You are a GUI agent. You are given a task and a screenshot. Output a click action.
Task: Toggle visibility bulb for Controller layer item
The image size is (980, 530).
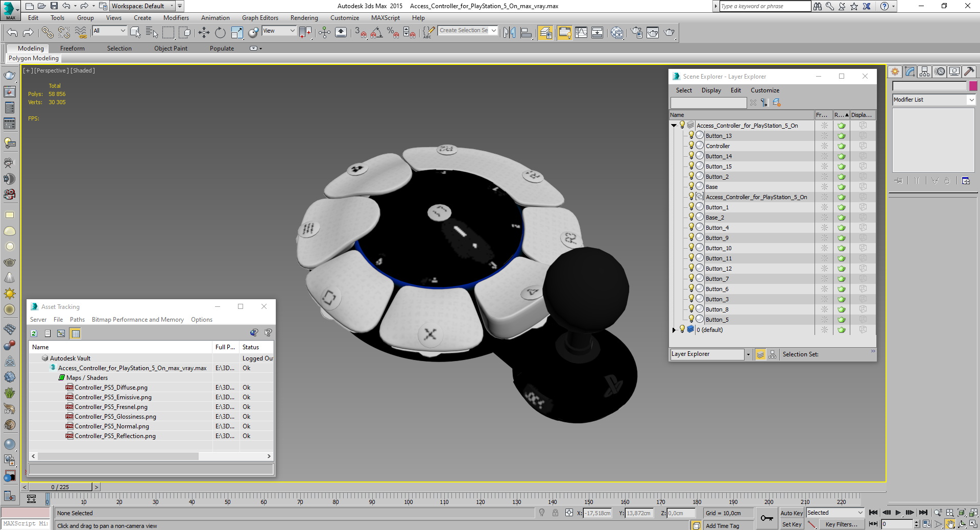(x=691, y=146)
